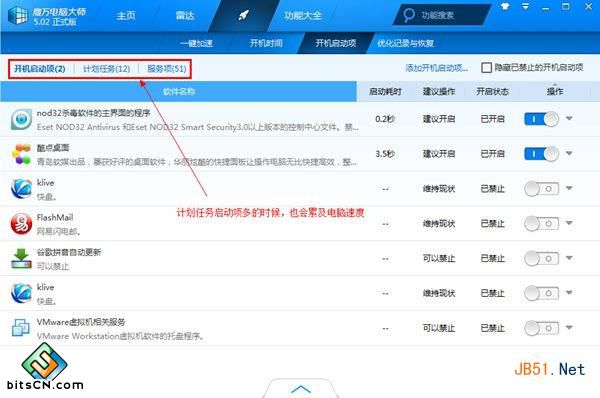Viewport: 600px width, 398px height.
Task: Expand options arrow for VMware row
Action: point(569,328)
